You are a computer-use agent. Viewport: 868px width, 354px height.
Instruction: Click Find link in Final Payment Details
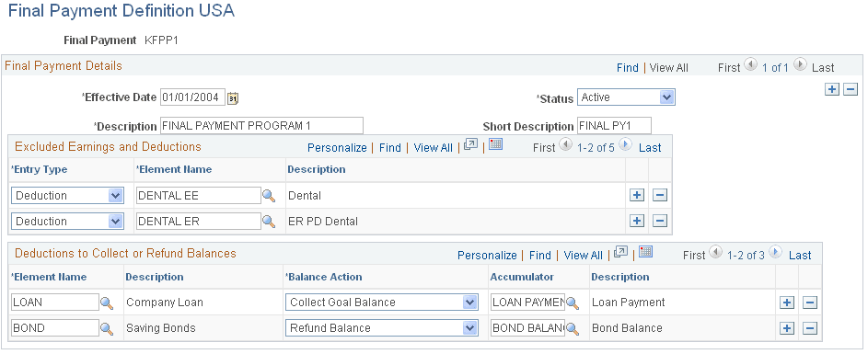627,67
